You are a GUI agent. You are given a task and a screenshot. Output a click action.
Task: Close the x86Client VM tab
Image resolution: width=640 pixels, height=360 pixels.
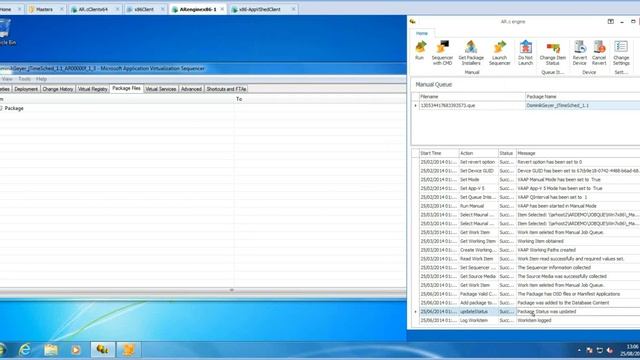click(x=162, y=9)
